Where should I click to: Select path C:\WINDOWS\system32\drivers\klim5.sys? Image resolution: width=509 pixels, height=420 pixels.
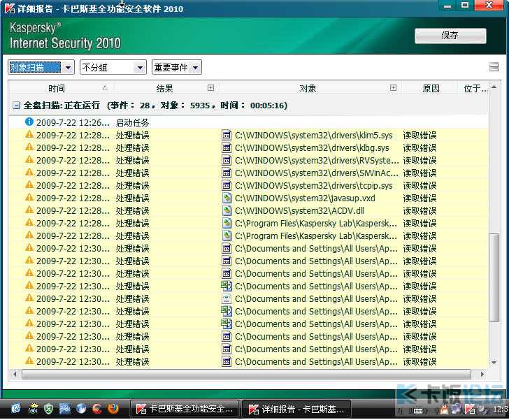[313, 135]
